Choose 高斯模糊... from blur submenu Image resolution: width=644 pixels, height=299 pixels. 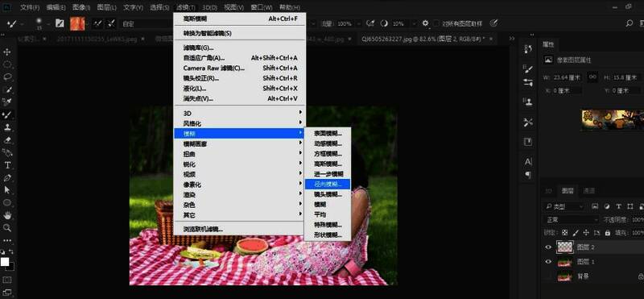(328, 164)
